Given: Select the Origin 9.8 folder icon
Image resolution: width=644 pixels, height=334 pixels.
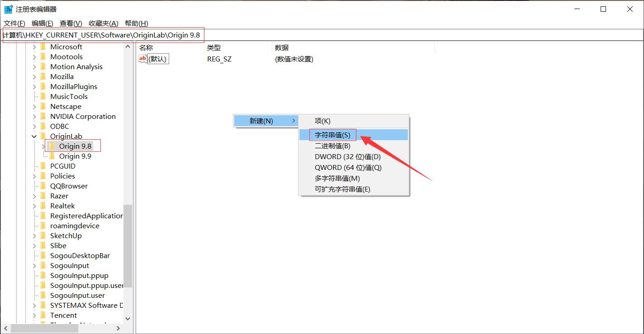Looking at the screenshot, I should [x=52, y=146].
